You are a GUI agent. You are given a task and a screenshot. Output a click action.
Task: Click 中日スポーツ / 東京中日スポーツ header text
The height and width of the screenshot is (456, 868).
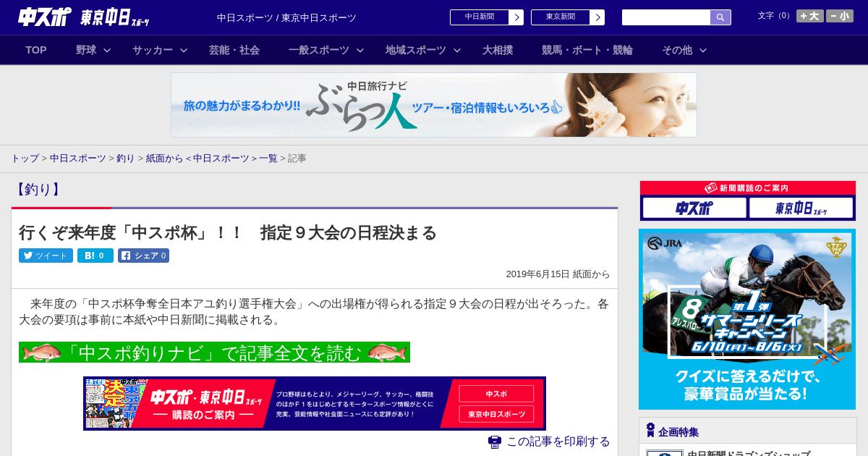286,17
